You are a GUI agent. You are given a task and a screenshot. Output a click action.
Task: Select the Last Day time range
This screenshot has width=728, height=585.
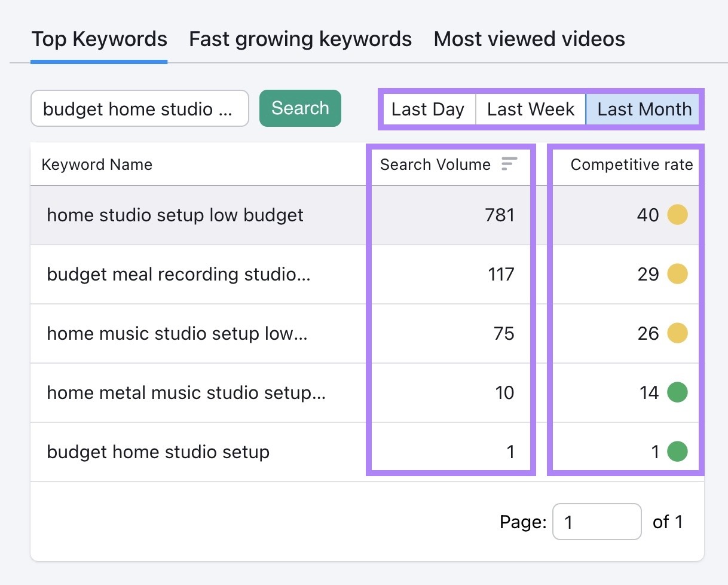428,109
